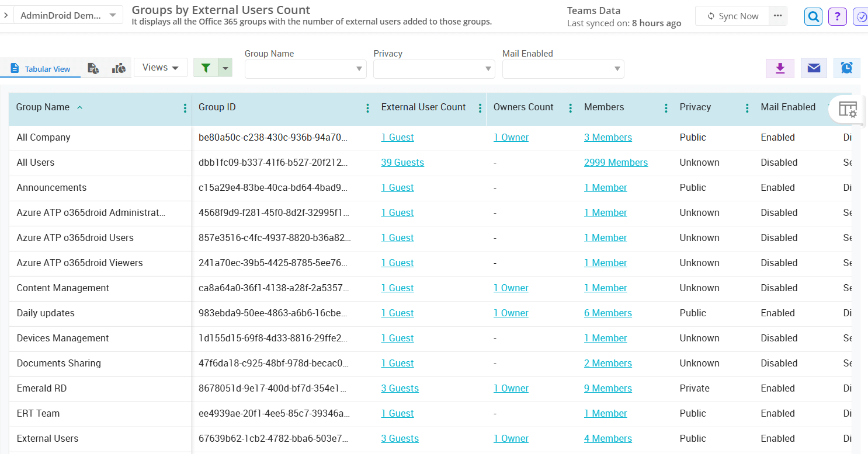
Task: Select the Tabular View tab
Action: (x=40, y=68)
